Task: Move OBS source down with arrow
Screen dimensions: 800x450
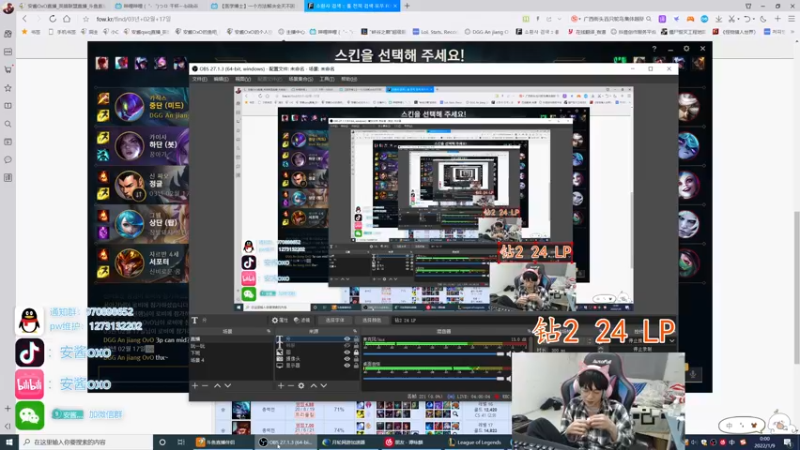Action: tap(324, 386)
